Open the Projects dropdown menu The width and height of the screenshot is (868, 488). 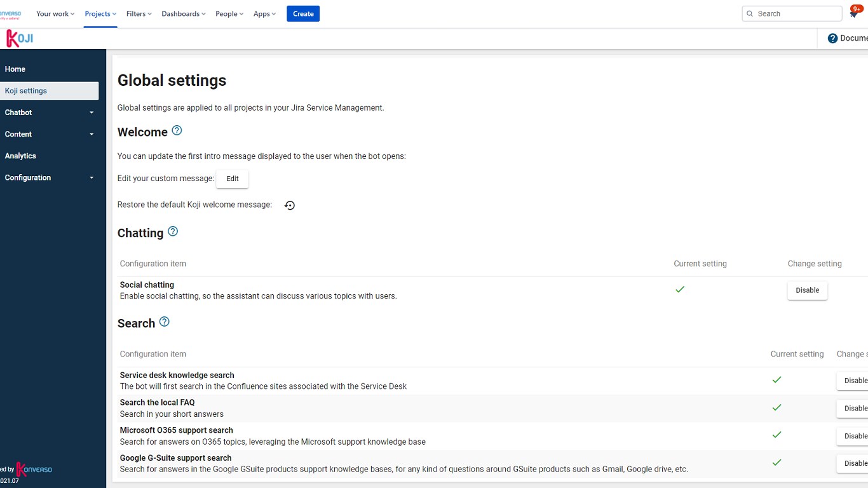100,14
